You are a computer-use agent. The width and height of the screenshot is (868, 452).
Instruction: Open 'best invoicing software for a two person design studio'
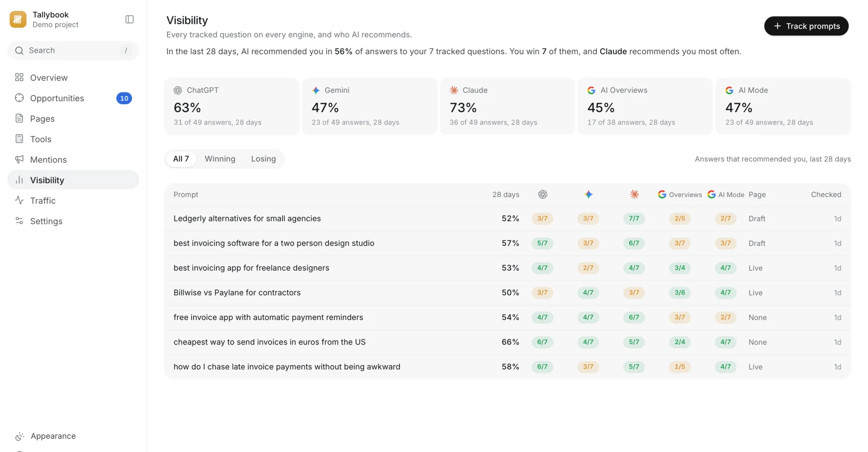click(508, 243)
